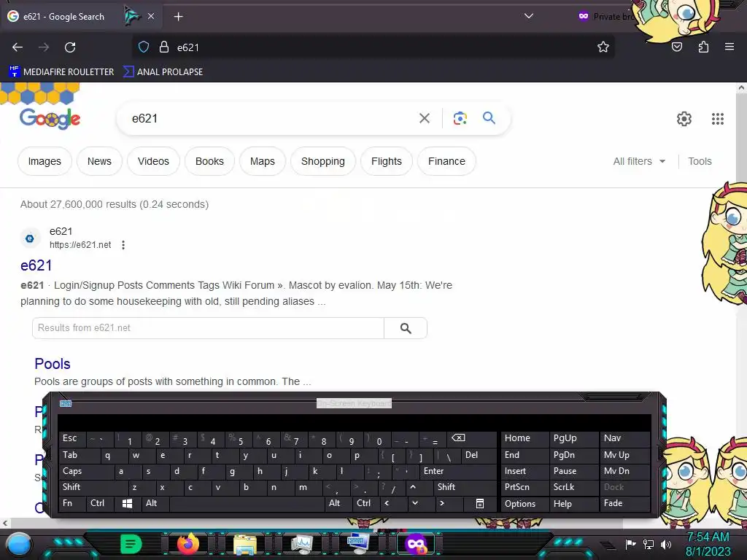Click the magnifier button of e621.net sitelinks search
The image size is (747, 560).
(x=406, y=328)
